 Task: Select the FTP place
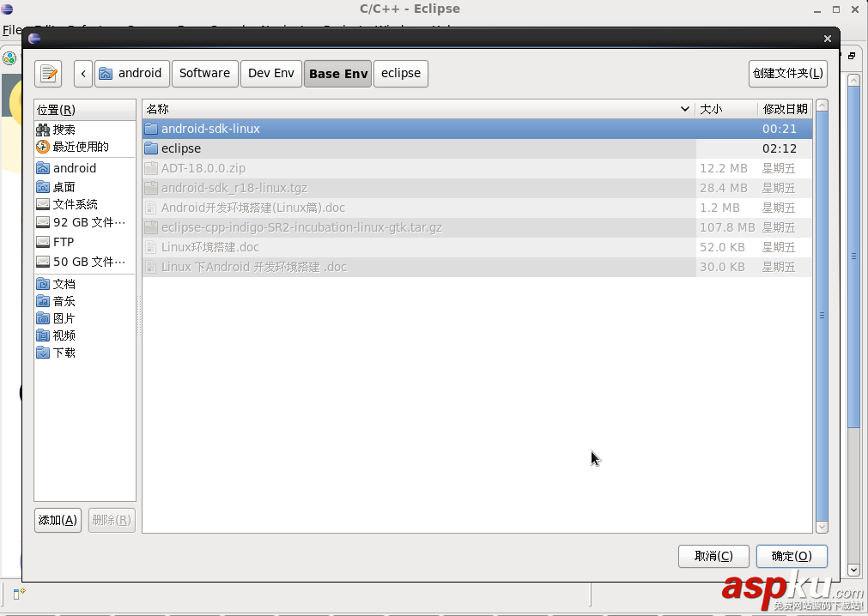coord(85,242)
